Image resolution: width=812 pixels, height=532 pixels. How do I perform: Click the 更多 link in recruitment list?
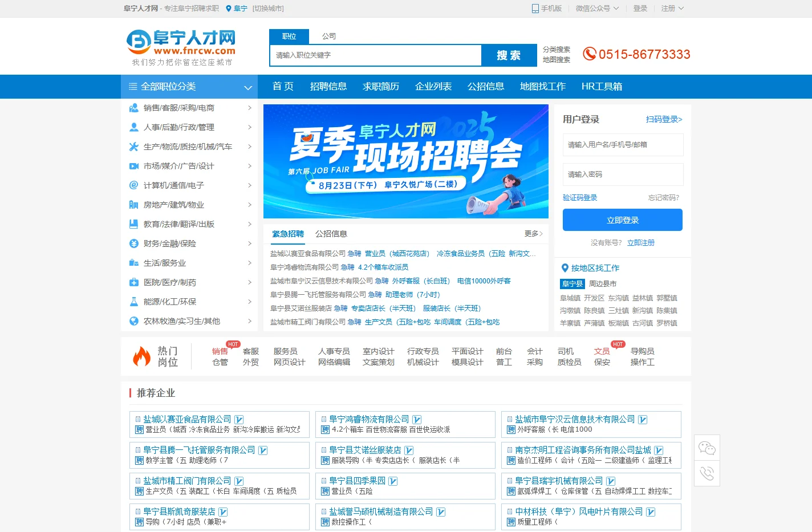(x=534, y=234)
